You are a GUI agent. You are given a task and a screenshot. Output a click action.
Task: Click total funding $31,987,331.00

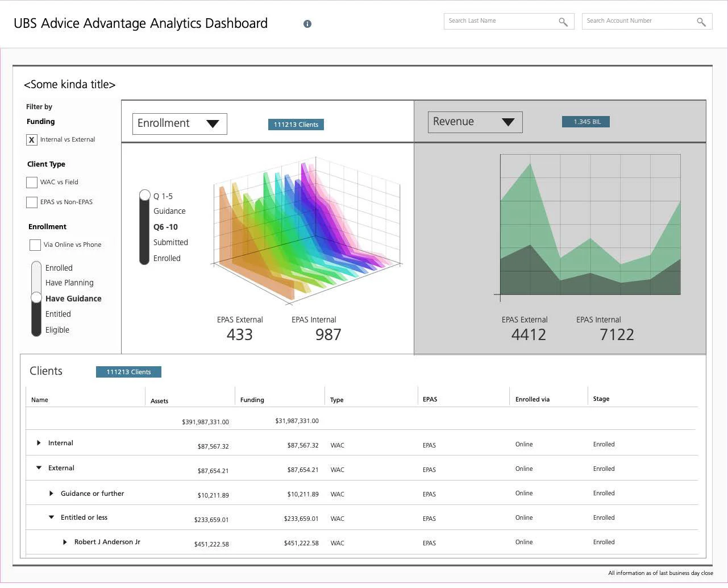tap(297, 421)
